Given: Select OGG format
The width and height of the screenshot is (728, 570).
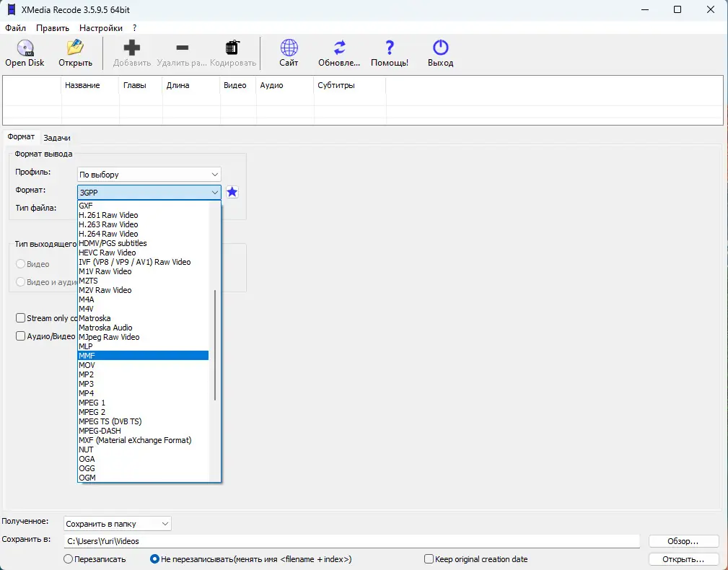Looking at the screenshot, I should coord(144,468).
